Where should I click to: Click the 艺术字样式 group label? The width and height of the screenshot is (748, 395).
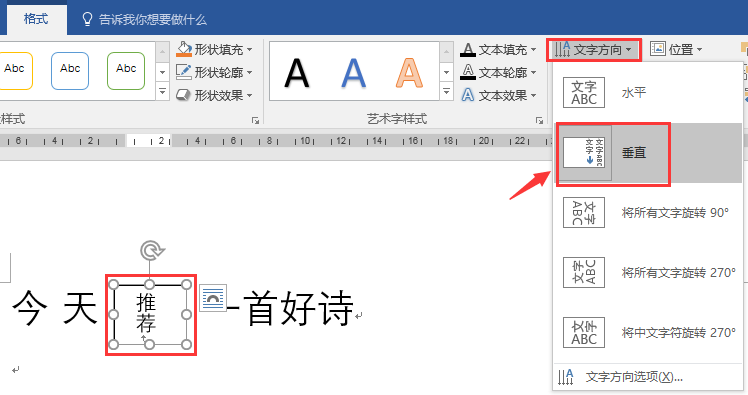point(397,119)
